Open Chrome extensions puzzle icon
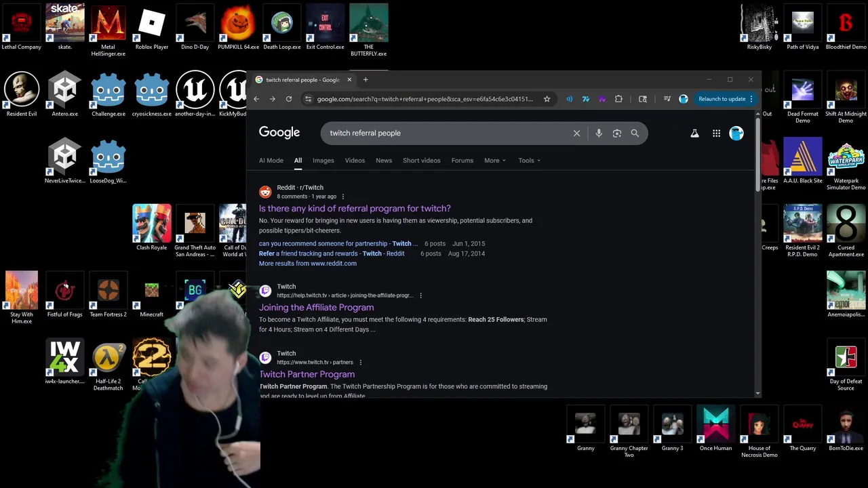This screenshot has height=488, width=868. tap(618, 99)
